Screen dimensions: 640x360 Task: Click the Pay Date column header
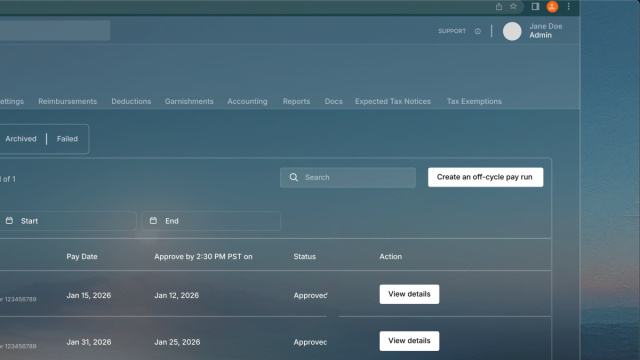tap(82, 257)
